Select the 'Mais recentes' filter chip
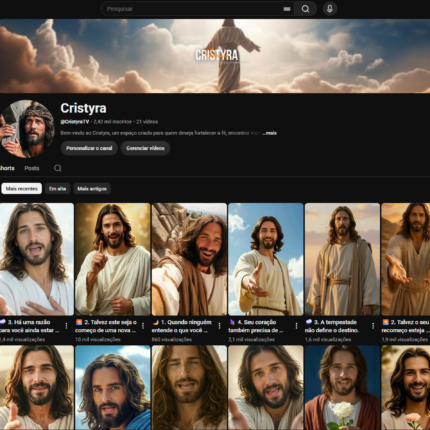Image resolution: width=430 pixels, height=430 pixels. (x=22, y=189)
